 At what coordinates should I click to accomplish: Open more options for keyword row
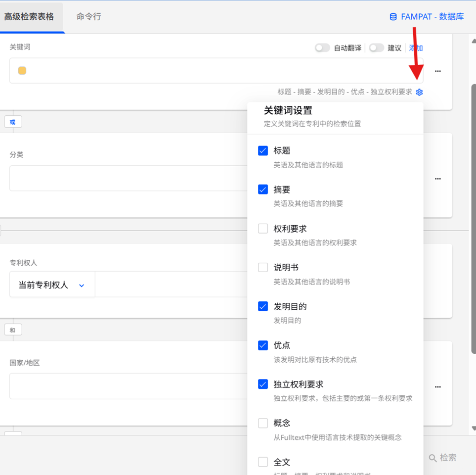click(438, 71)
